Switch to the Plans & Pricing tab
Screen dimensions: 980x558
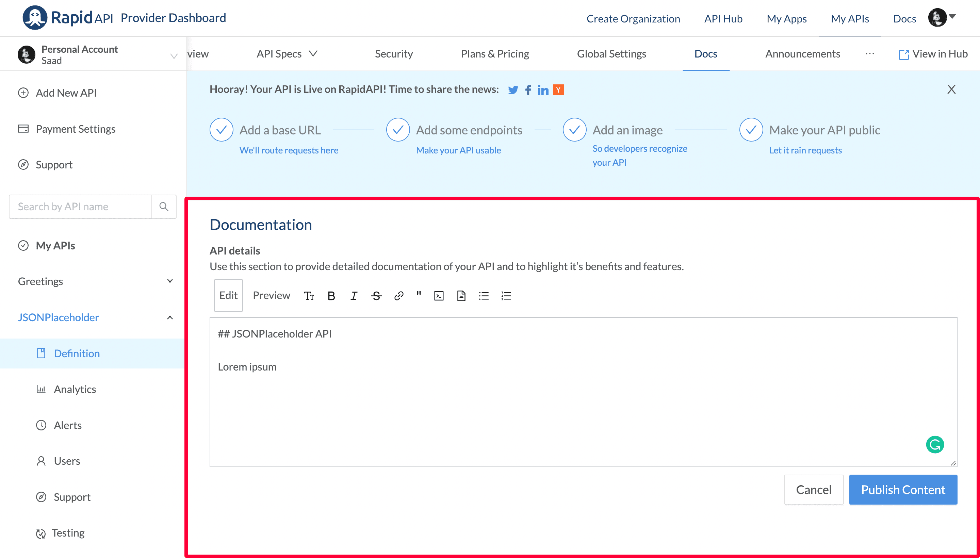coord(495,54)
